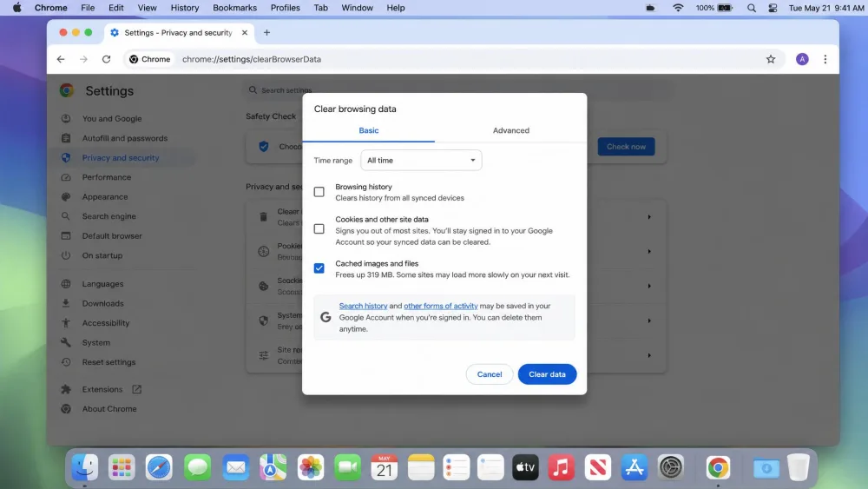
Task: Click the Search settings field
Action: tap(457, 89)
